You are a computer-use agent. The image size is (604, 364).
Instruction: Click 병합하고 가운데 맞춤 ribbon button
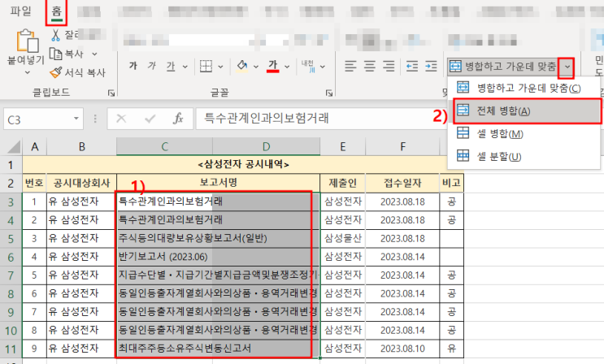(x=502, y=67)
